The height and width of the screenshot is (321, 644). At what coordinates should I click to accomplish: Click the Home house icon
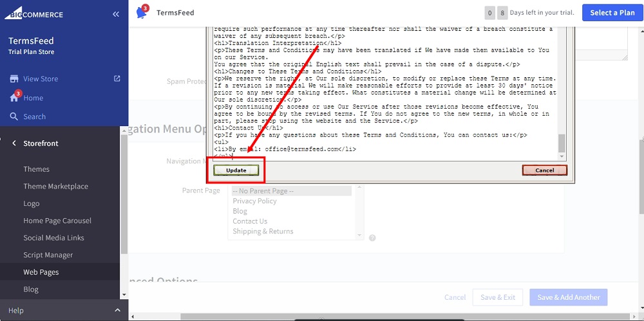click(x=14, y=98)
